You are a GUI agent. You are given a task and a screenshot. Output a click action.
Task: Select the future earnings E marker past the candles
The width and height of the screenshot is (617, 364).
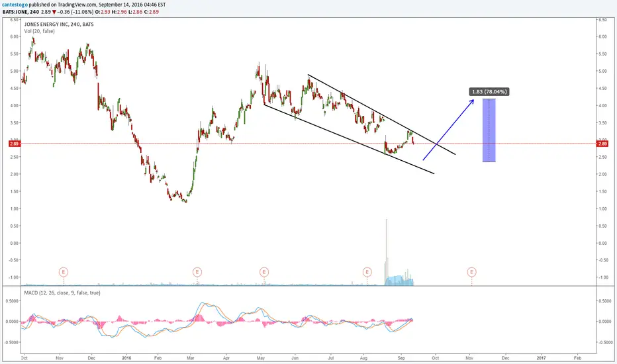[471, 272]
